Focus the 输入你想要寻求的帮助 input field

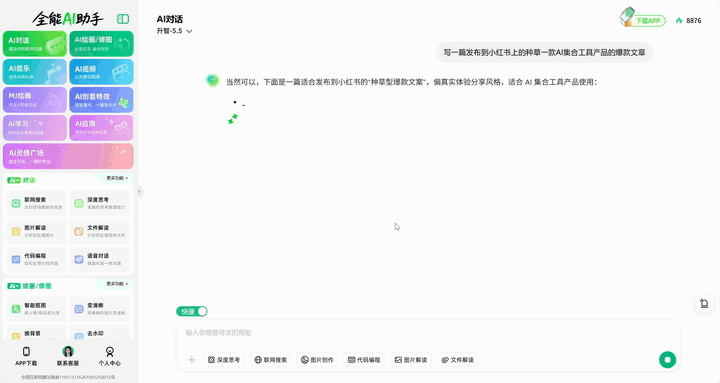click(427, 333)
